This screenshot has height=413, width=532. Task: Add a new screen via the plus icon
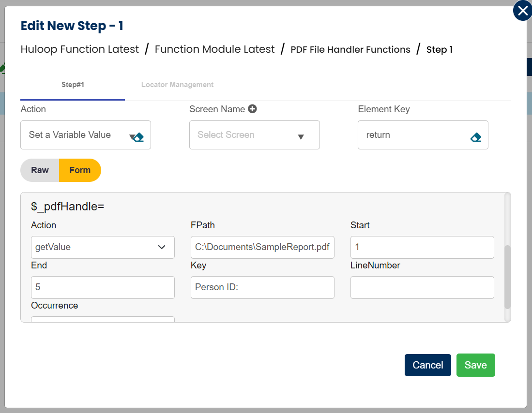(252, 109)
